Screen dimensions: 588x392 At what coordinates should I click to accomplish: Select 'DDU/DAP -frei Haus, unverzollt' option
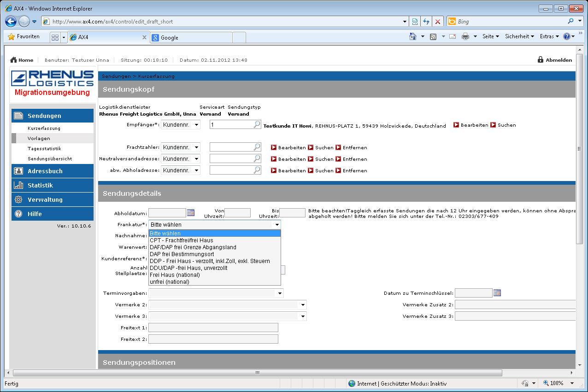tap(215, 268)
